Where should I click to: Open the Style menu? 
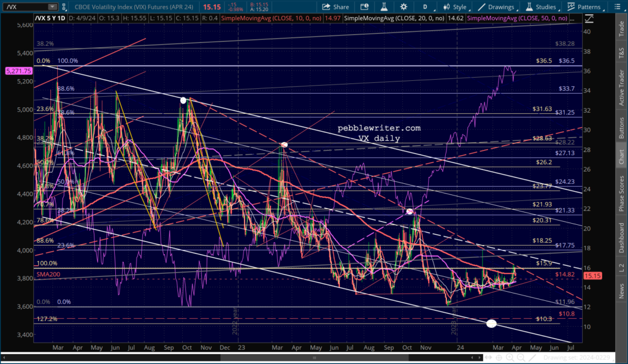(455, 7)
